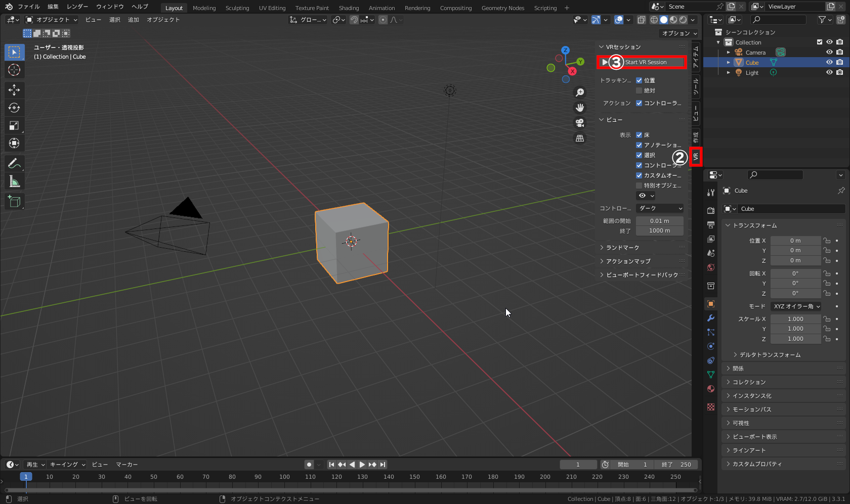Open the コントローラー style dropdown showing ダーク
This screenshot has height=504, width=850.
click(x=659, y=208)
